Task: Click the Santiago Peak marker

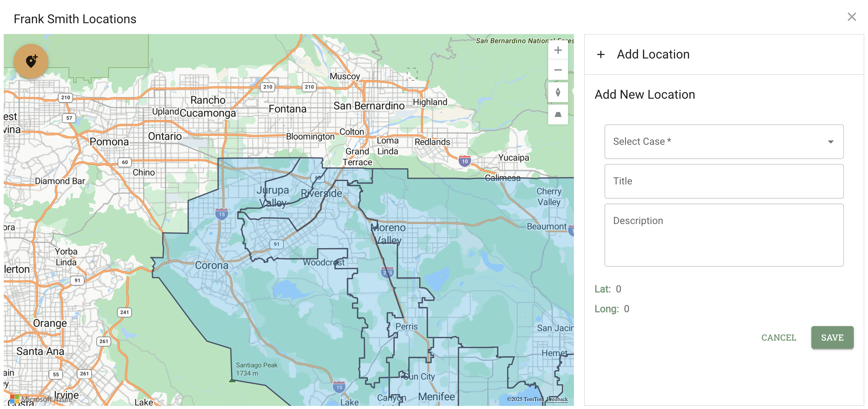Action: (x=232, y=380)
